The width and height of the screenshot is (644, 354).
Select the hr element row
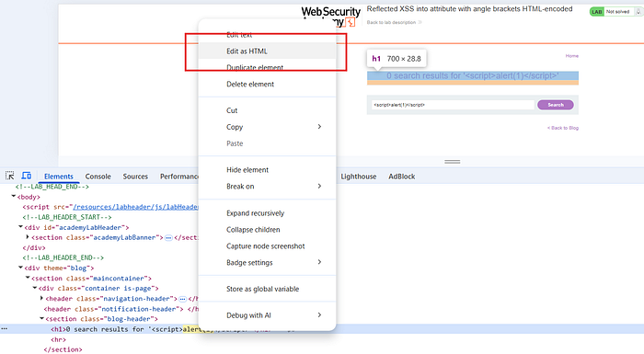tap(58, 339)
